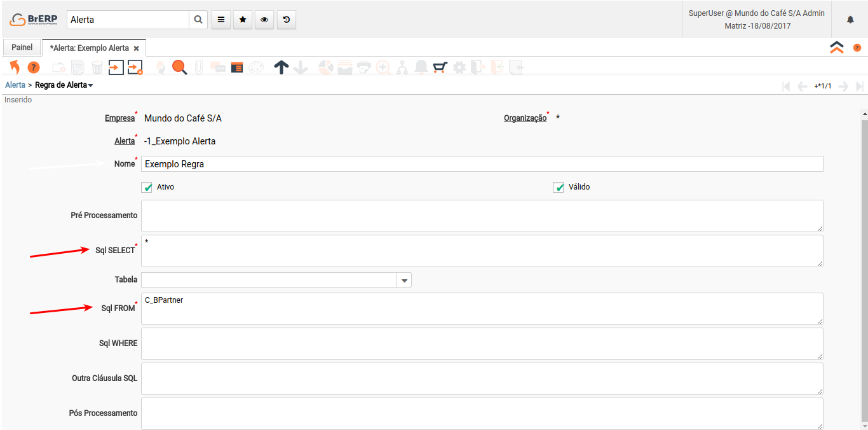Click the Outra Cláusula SQL text area
The width and height of the screenshot is (868, 430).
pos(482,378)
